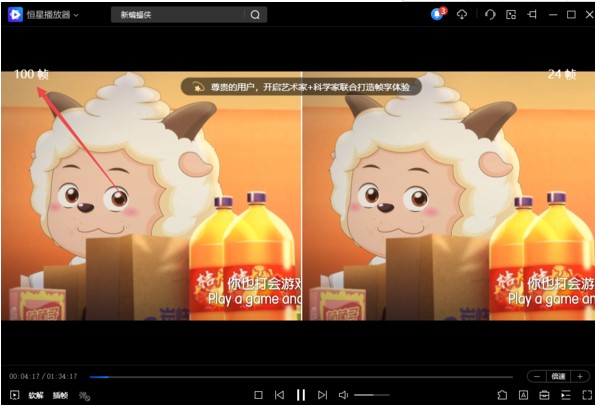Toggle 插帧 frame interpolation

click(60, 396)
